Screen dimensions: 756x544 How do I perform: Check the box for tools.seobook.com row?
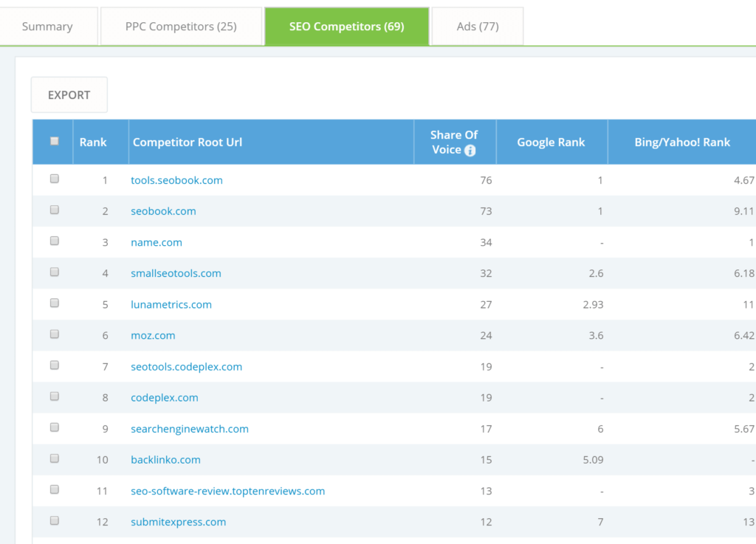(x=55, y=179)
